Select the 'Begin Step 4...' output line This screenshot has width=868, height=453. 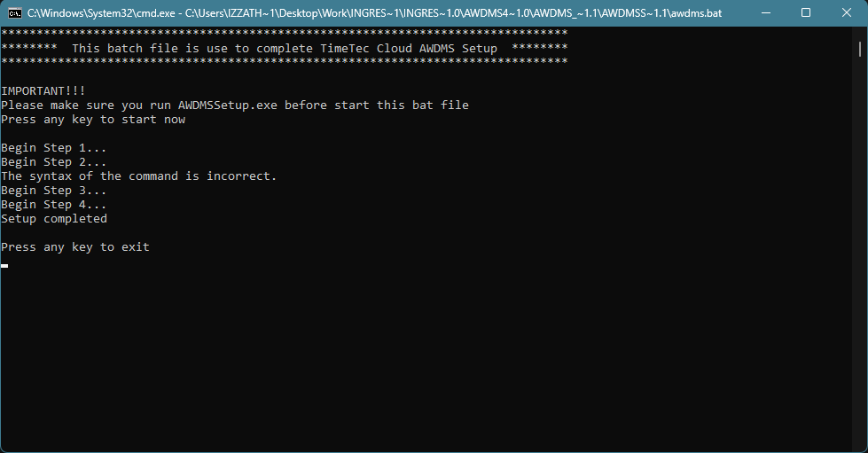(54, 205)
